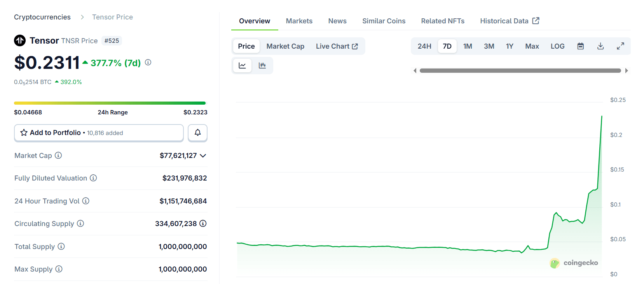Expand chart to fullscreen
The height and width of the screenshot is (284, 644).
click(x=620, y=46)
